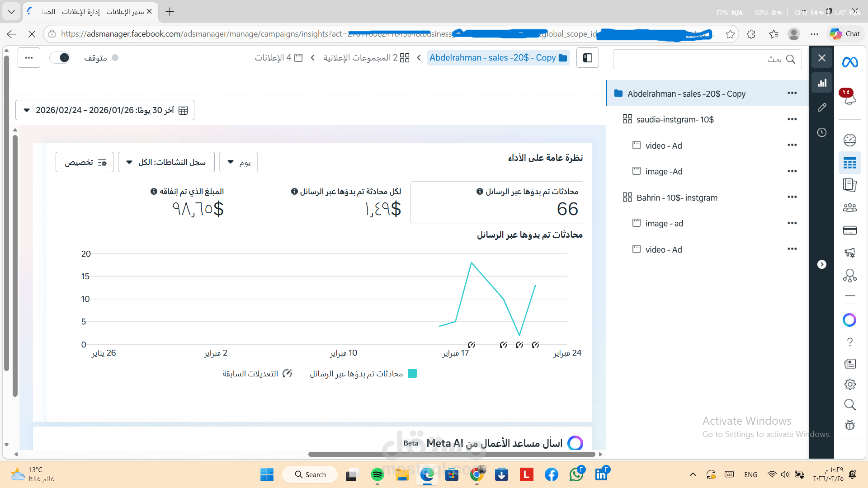This screenshot has height=488, width=868.
Task: Expand the سجل النشاطات: الكل activity filter
Action: point(166,162)
